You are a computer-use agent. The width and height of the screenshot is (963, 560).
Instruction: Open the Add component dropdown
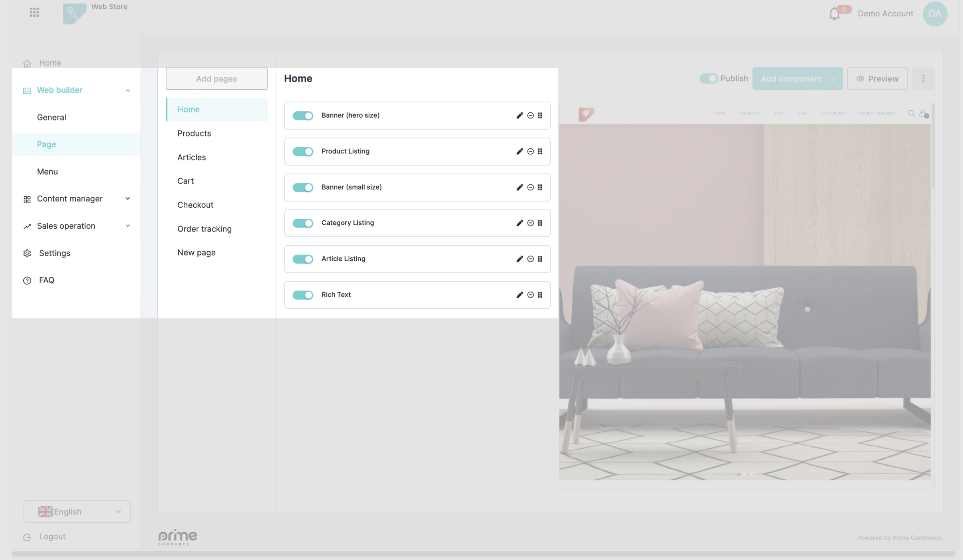797,79
